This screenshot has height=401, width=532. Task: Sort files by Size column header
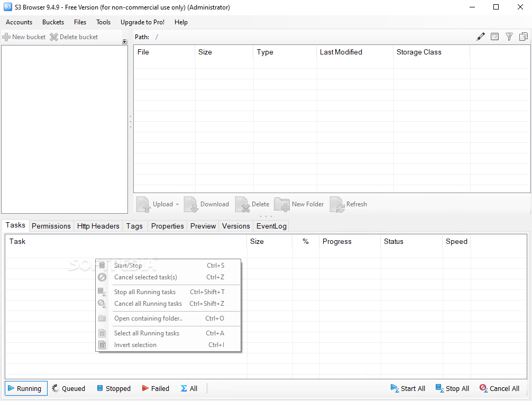[x=224, y=52]
